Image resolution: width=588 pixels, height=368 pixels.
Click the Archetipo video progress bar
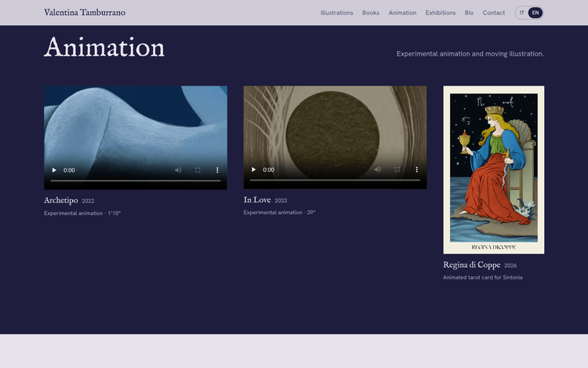136,180
